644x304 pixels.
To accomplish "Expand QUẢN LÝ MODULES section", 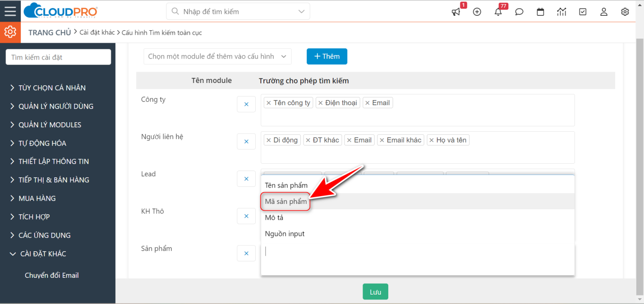I will click(45, 125).
